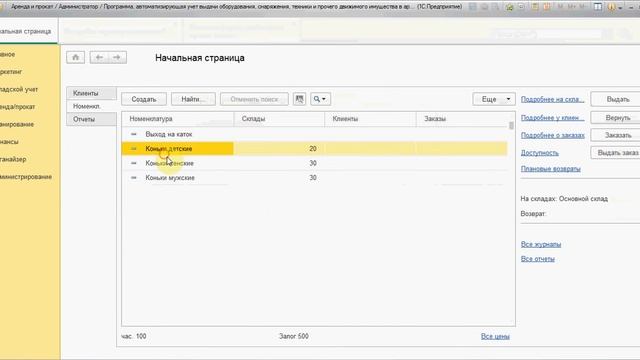640x360 pixels.
Task: Open the Маркетинг section
Action: [x=11, y=71]
